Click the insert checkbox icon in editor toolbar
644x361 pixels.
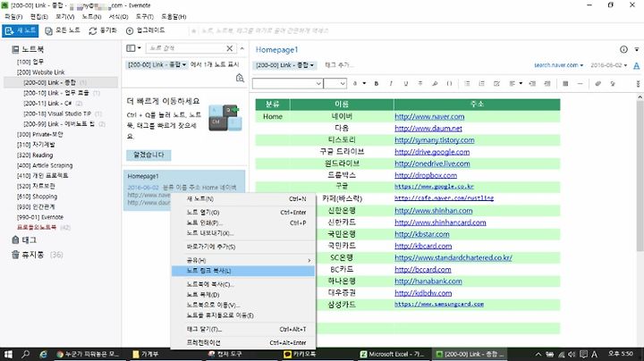(x=496, y=84)
